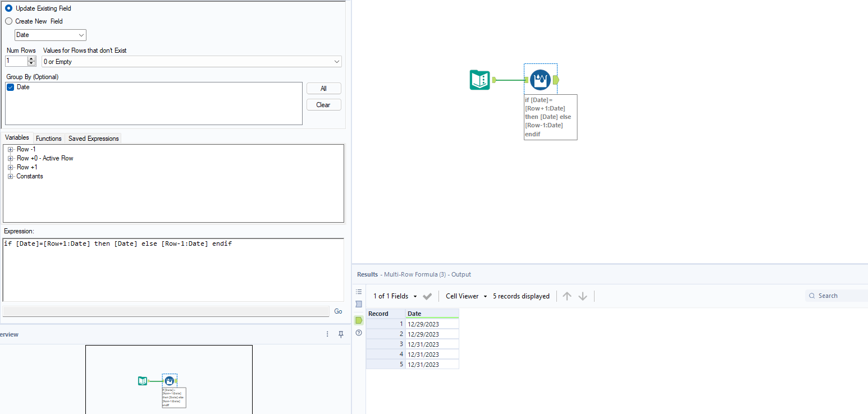The width and height of the screenshot is (868, 414).
Task: Uncheck Date in the Group By list
Action: 10,87
